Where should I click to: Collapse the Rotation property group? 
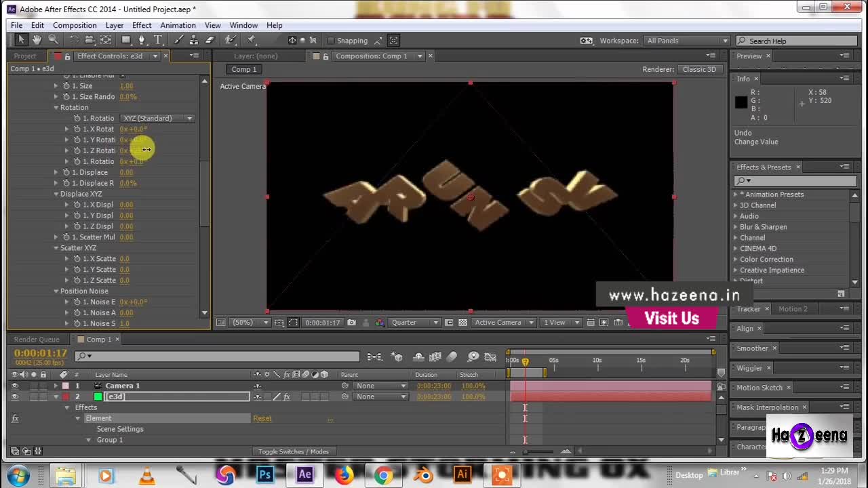(56, 108)
